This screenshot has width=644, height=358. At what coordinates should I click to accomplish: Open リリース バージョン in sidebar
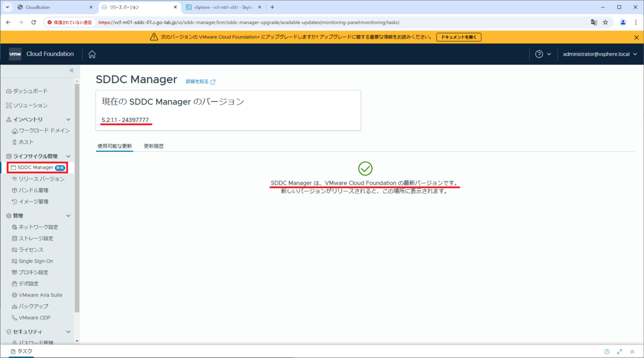coord(38,179)
